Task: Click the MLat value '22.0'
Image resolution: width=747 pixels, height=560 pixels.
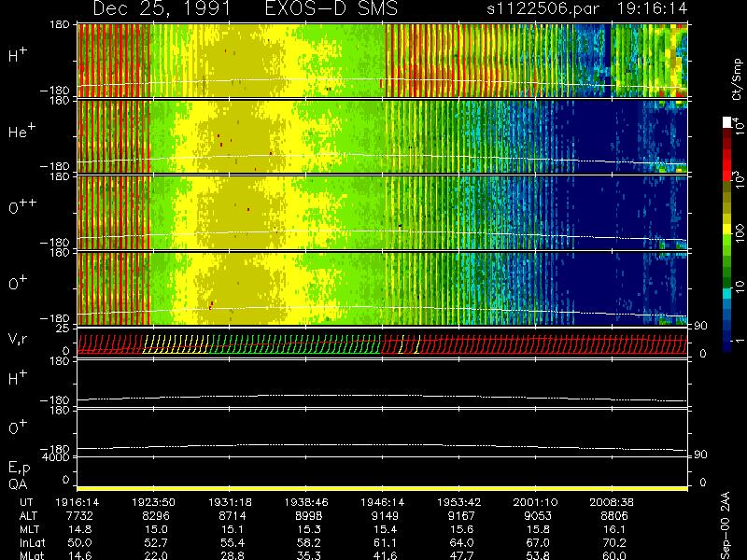Action: click(156, 555)
